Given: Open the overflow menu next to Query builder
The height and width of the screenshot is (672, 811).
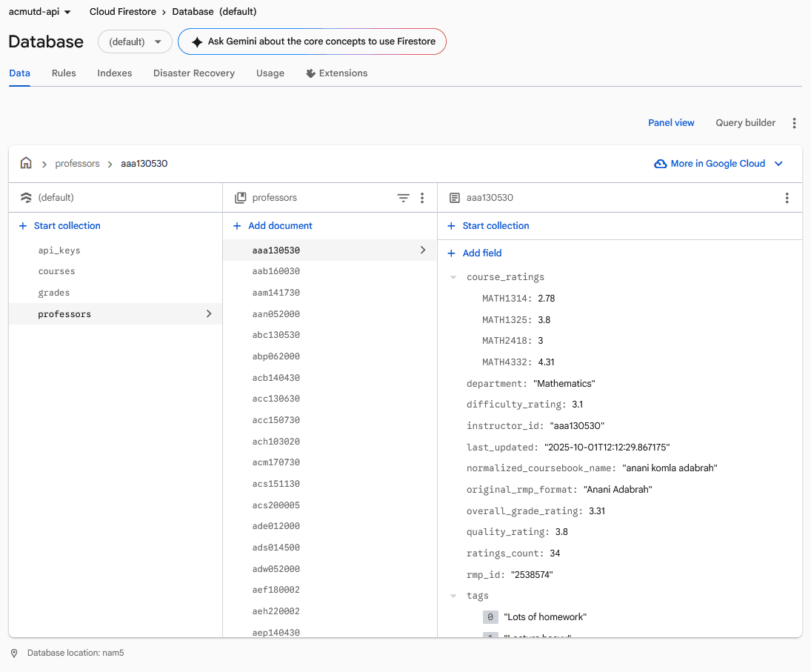Looking at the screenshot, I should tap(794, 122).
